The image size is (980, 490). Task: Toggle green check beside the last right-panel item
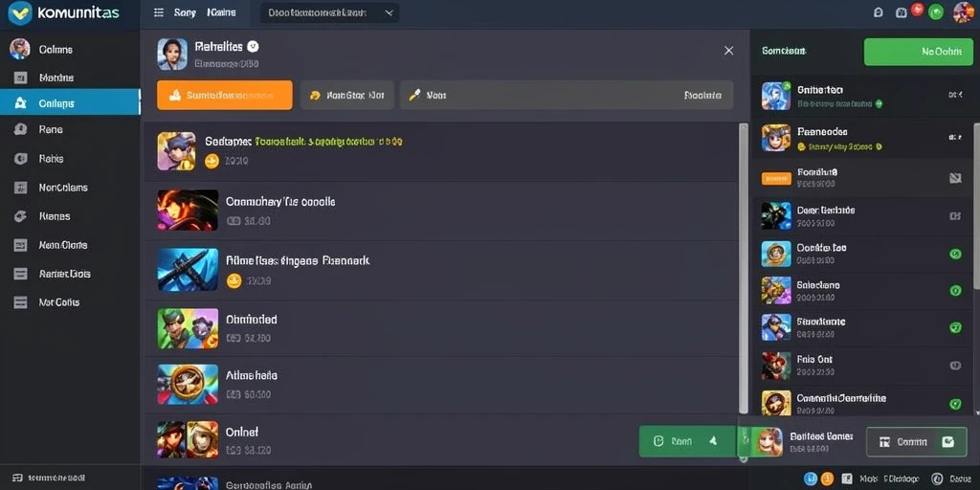955,404
